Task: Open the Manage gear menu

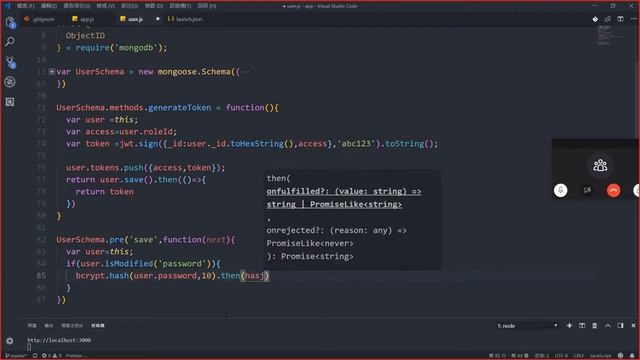Action: (10, 341)
